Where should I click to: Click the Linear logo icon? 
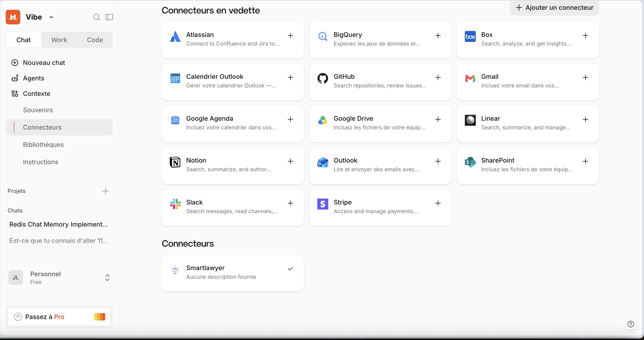470,120
